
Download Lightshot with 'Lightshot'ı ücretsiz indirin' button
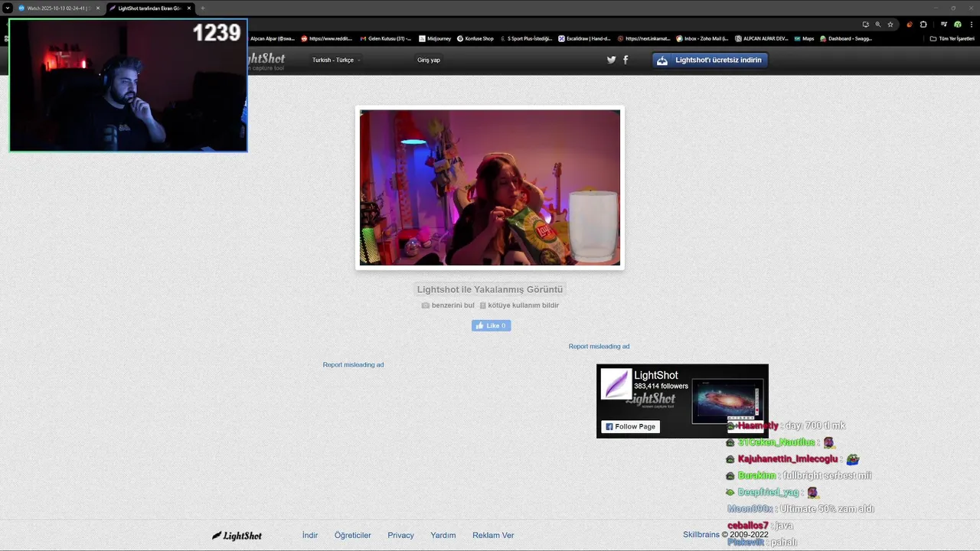(x=710, y=60)
